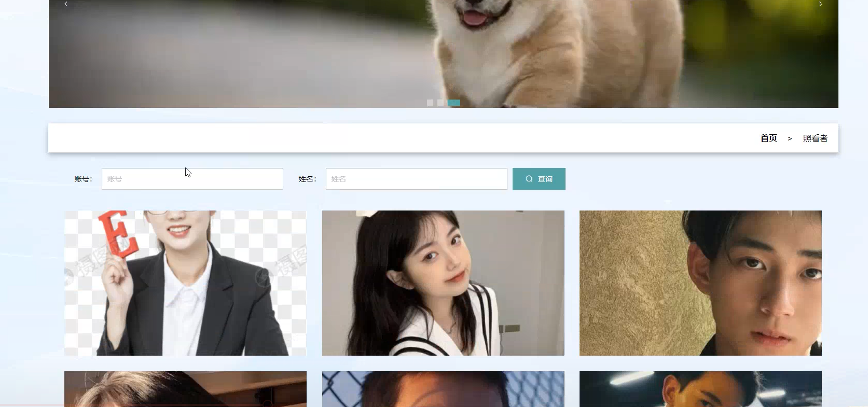Click the dog carousel banner image
Viewport: 868px width, 407px height.
tap(444, 54)
